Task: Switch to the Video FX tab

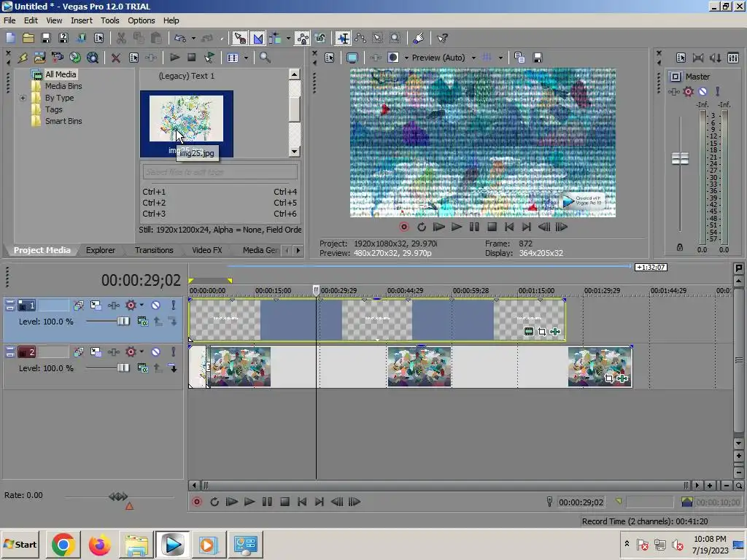Action: 206,250
